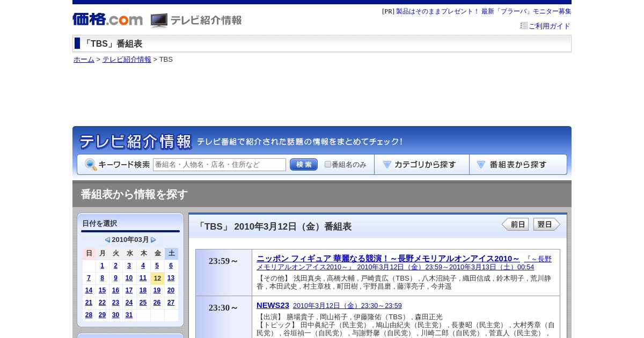Screen dimensions: 644x338
Task: Select March 13 in calendar
Action: tap(171, 278)
